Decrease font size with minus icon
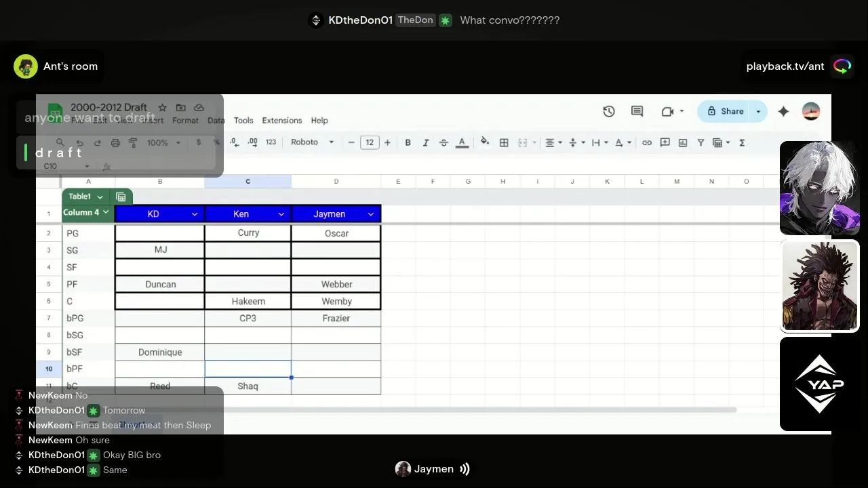The height and width of the screenshot is (488, 868). click(351, 142)
